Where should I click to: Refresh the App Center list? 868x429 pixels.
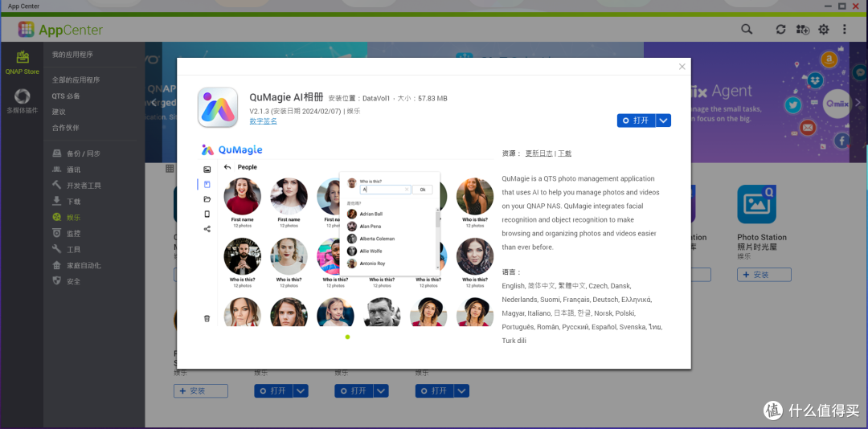(x=781, y=30)
